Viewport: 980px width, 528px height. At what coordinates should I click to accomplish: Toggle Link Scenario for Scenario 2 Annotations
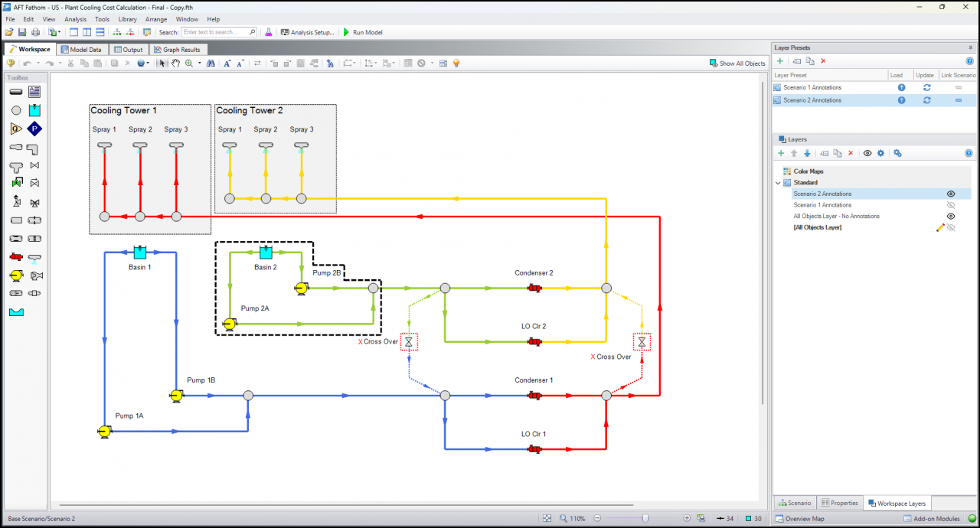click(x=958, y=100)
